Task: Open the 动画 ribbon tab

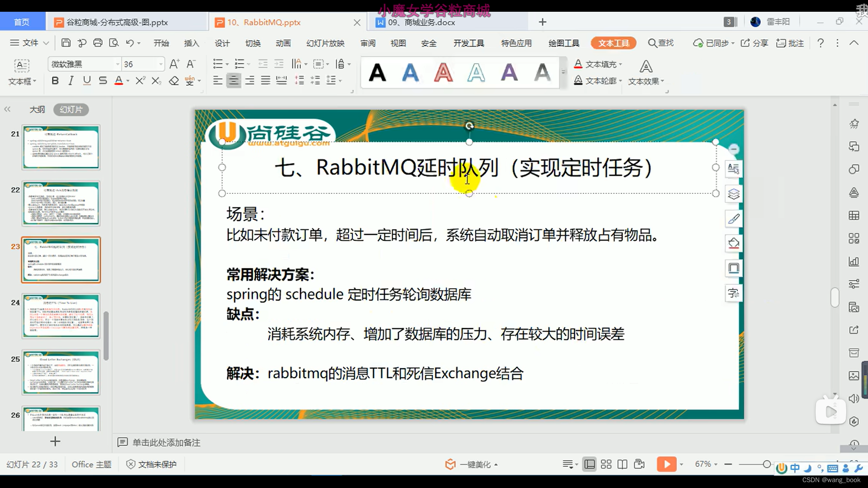Action: point(283,43)
